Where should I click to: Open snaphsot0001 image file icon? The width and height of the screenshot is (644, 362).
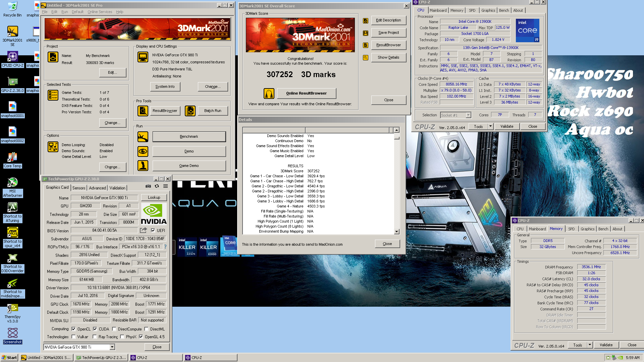(12, 110)
